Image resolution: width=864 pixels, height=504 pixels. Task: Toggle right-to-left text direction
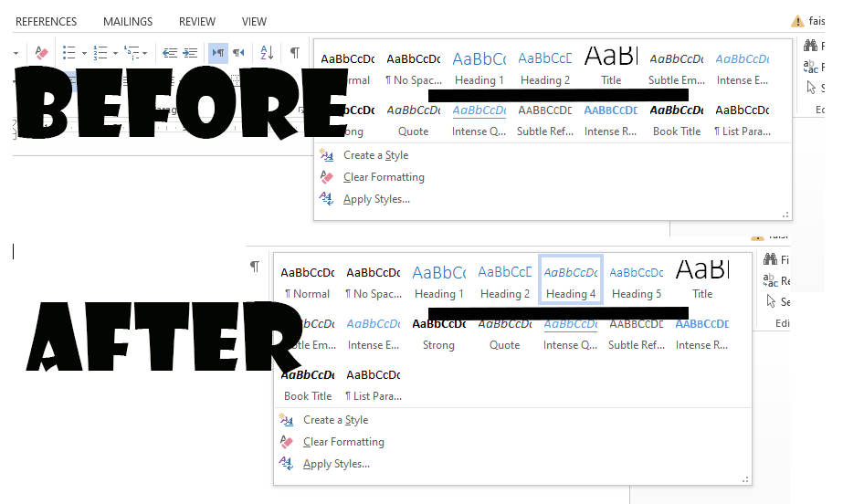pyautogui.click(x=238, y=53)
